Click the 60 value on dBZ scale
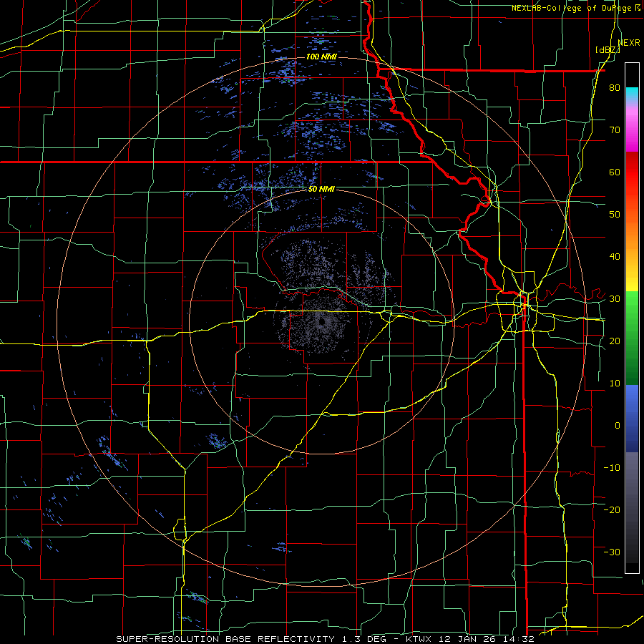 pyautogui.click(x=615, y=172)
